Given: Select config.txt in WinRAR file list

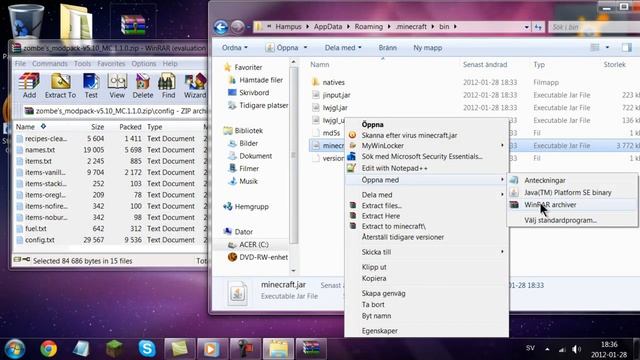Looking at the screenshot, I should point(40,240).
